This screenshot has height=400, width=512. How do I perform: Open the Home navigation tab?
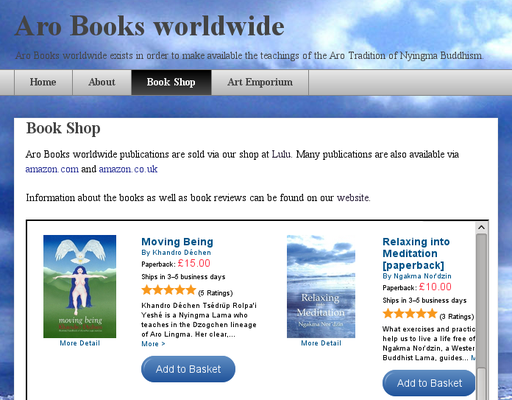click(x=43, y=82)
